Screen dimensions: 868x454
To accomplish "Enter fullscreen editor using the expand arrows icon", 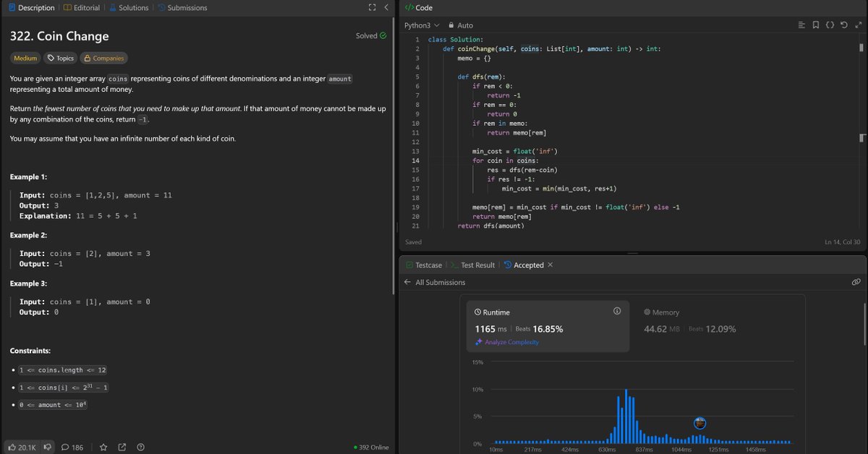I will pyautogui.click(x=858, y=25).
